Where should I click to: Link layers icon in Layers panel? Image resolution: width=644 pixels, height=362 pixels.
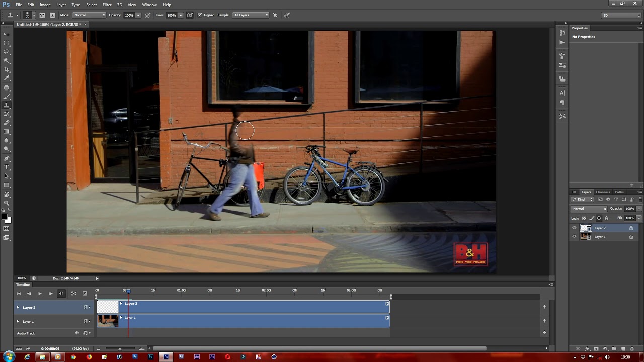click(578, 349)
